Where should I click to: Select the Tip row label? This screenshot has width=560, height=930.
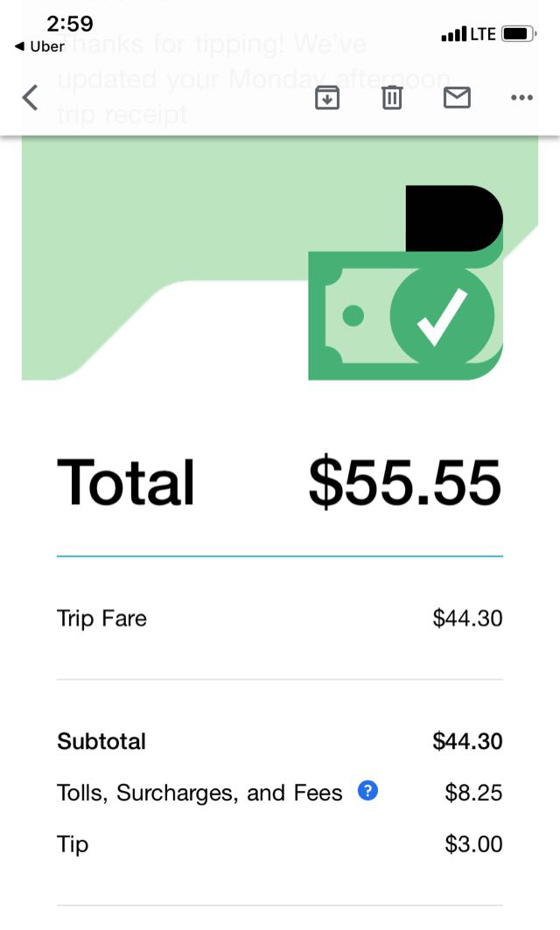(x=73, y=844)
